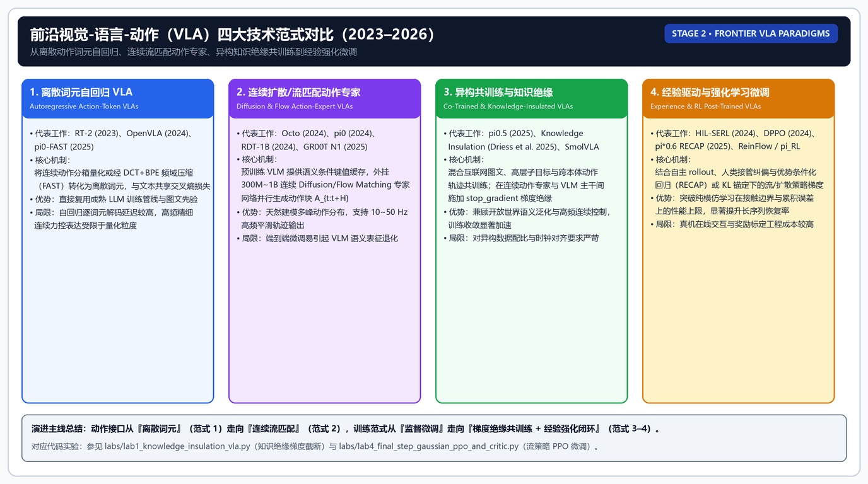Click the line 局限：自回归逐词元解码延迟较高
868x484 pixels.
[111, 212]
